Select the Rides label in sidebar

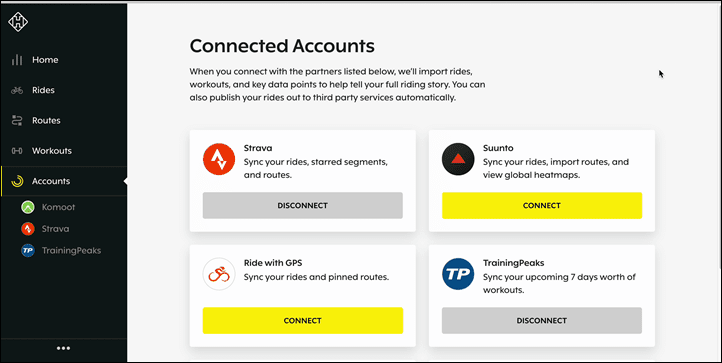pos(43,90)
